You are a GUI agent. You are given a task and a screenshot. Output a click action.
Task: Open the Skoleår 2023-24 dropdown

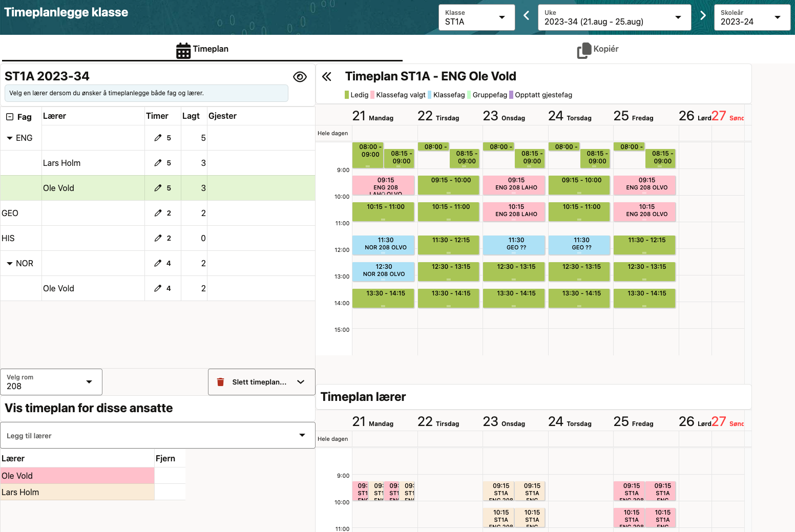(752, 17)
